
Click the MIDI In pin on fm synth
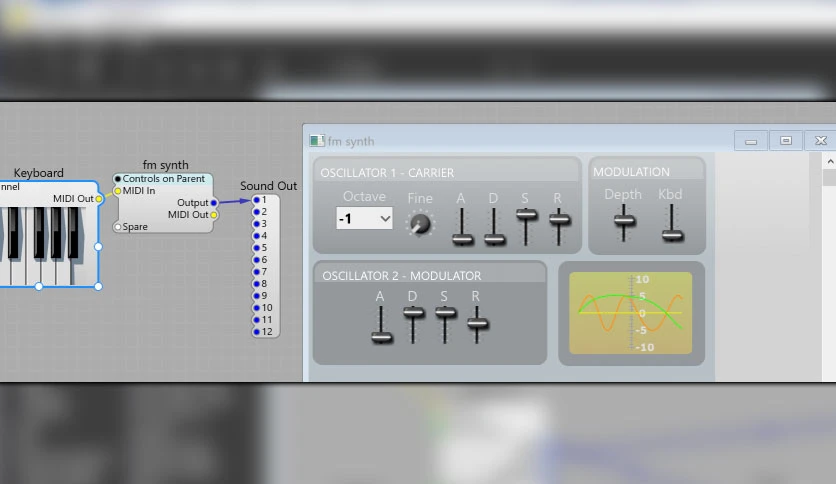pos(118,191)
